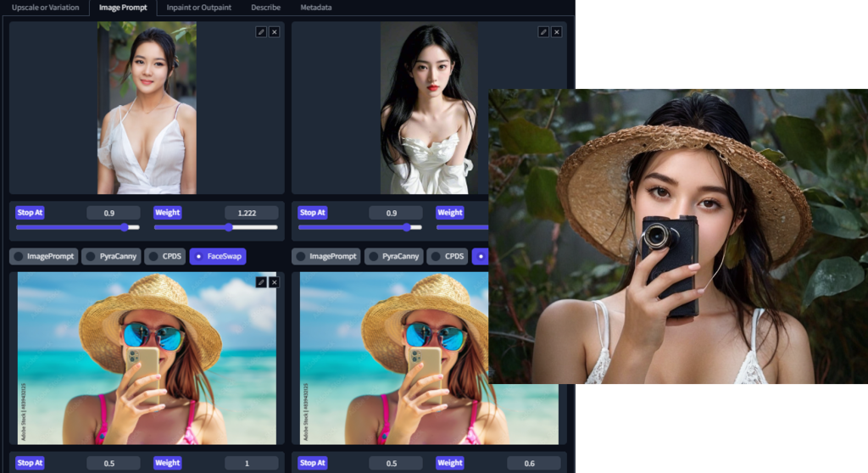Select the highlighted FaceSwap radio option

(218, 256)
